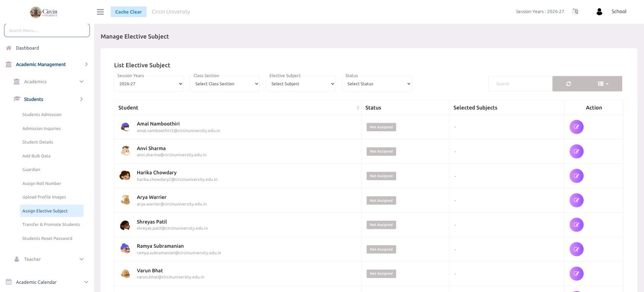The height and width of the screenshot is (292, 644).
Task: Click the Academic Calendar icon
Action: 9,282
